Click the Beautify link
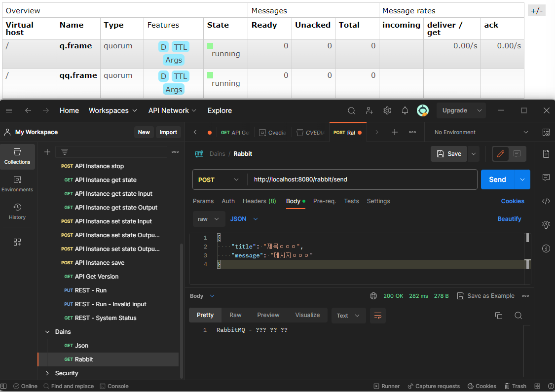 point(509,219)
